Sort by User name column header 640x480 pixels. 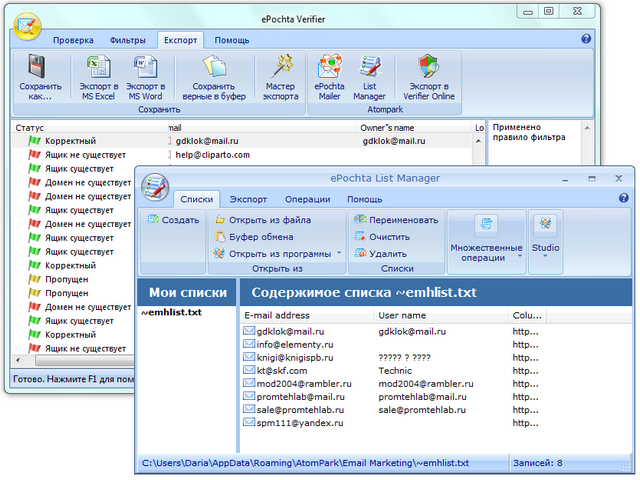(440, 316)
